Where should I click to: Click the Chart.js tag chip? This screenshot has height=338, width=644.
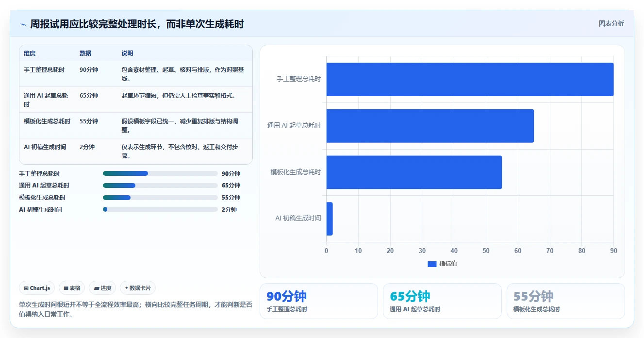pos(37,288)
